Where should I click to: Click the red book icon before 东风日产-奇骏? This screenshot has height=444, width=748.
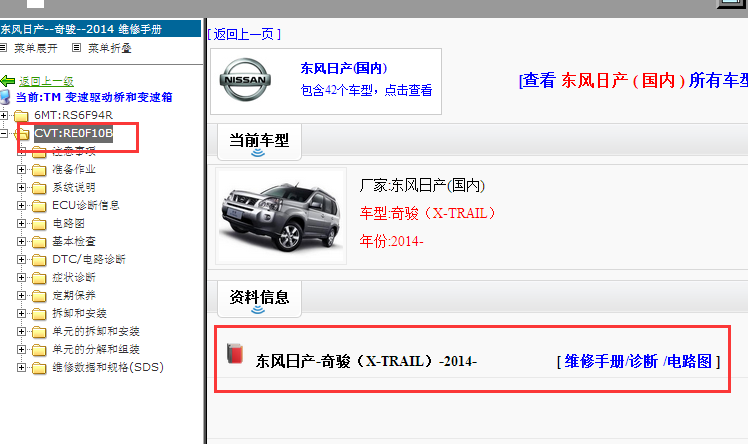pyautogui.click(x=235, y=353)
